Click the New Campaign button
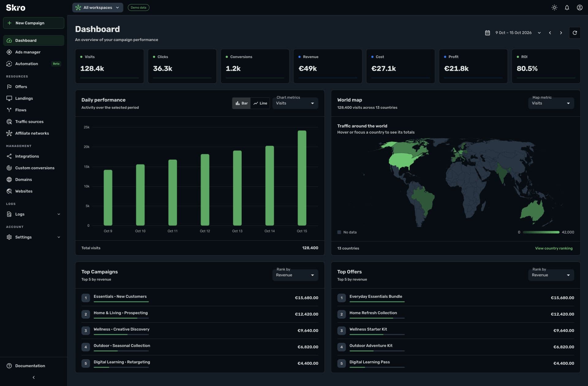This screenshot has height=386, width=588. (x=34, y=23)
